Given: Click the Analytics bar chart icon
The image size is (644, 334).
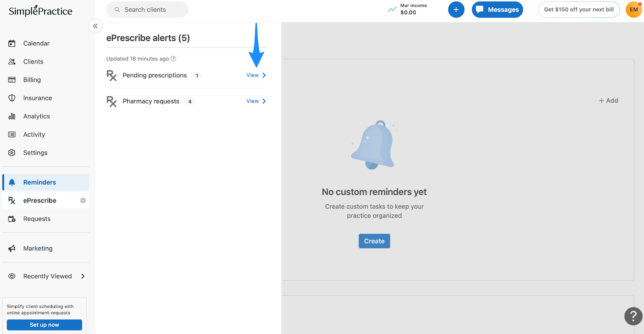Looking at the screenshot, I should pyautogui.click(x=12, y=116).
